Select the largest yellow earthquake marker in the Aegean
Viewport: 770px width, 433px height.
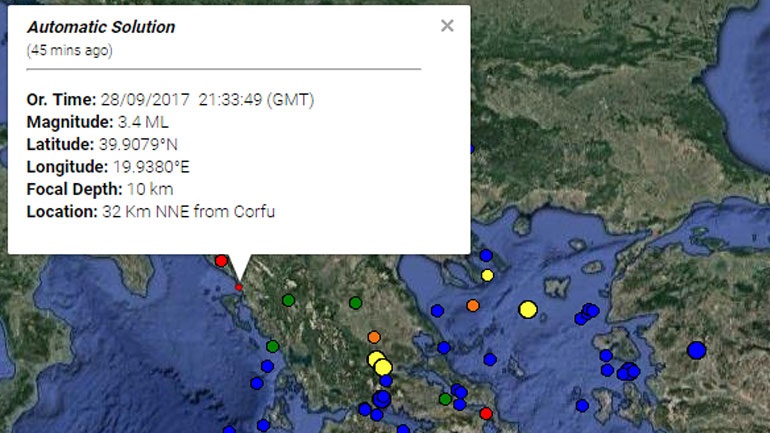528,310
